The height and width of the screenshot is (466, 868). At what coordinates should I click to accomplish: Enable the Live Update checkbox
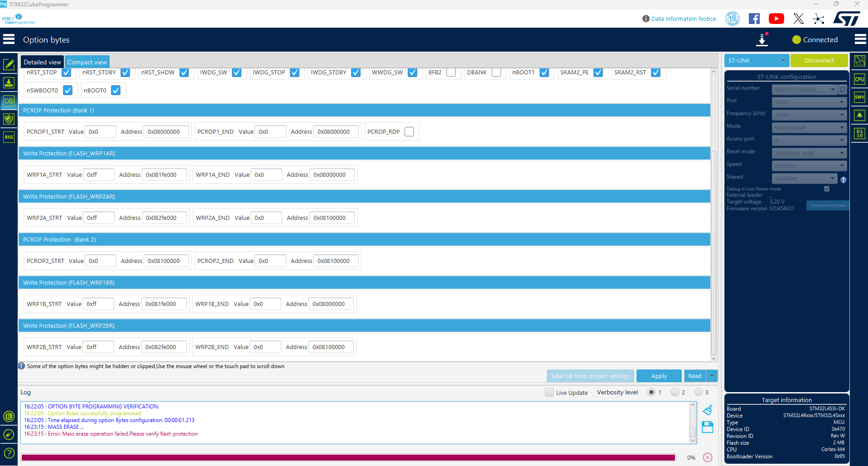(550, 393)
